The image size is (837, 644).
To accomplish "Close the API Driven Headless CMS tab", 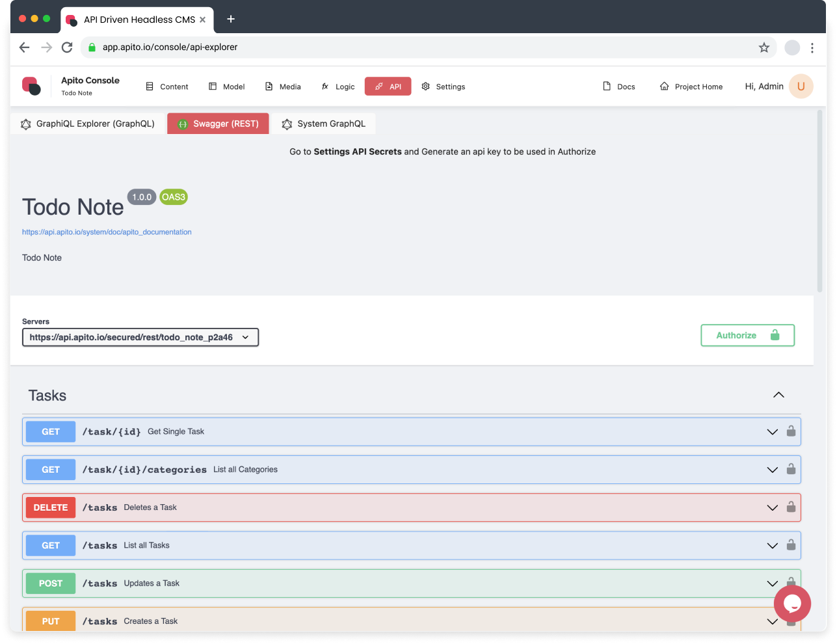I will point(203,20).
